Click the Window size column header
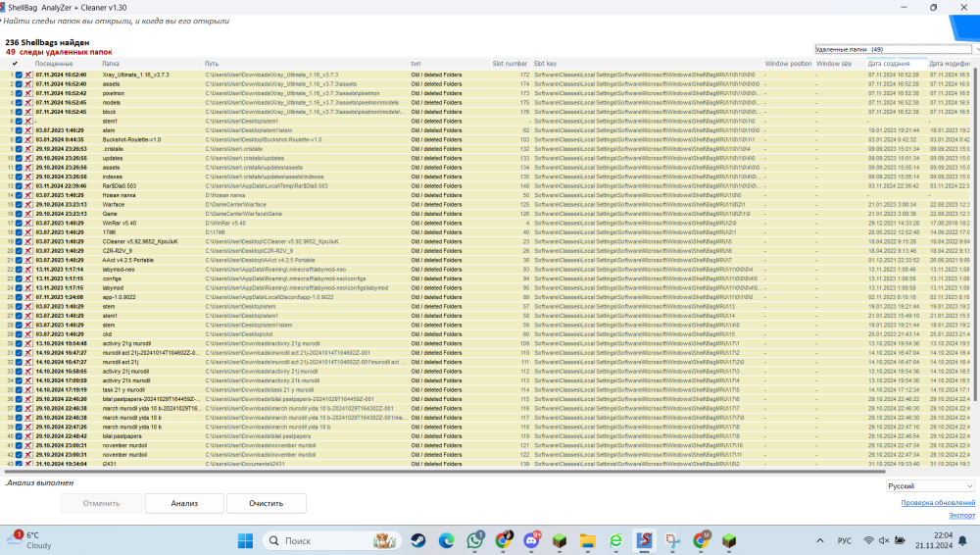Image resolution: width=980 pixels, height=555 pixels. [834, 63]
